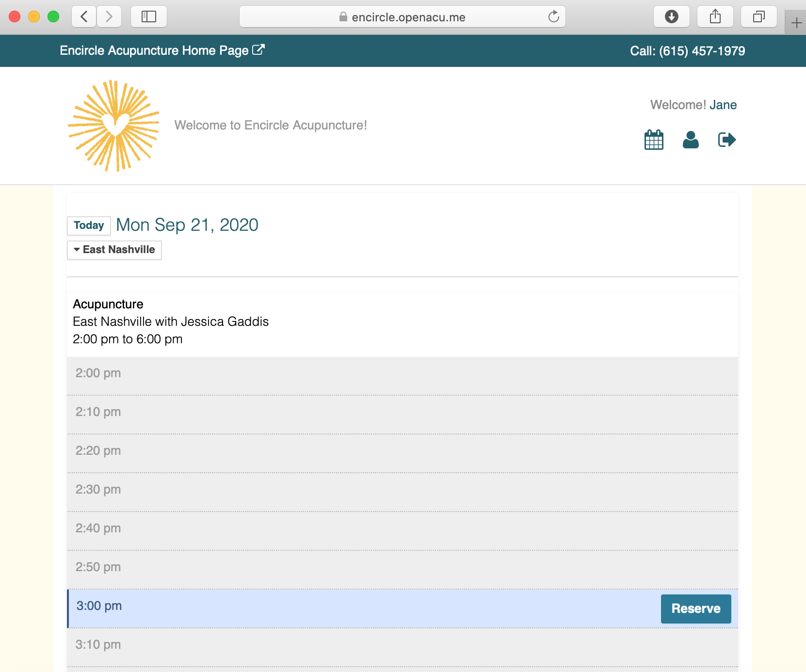Select the 2:50 pm time slot
This screenshot has height=672, width=806.
point(403,570)
